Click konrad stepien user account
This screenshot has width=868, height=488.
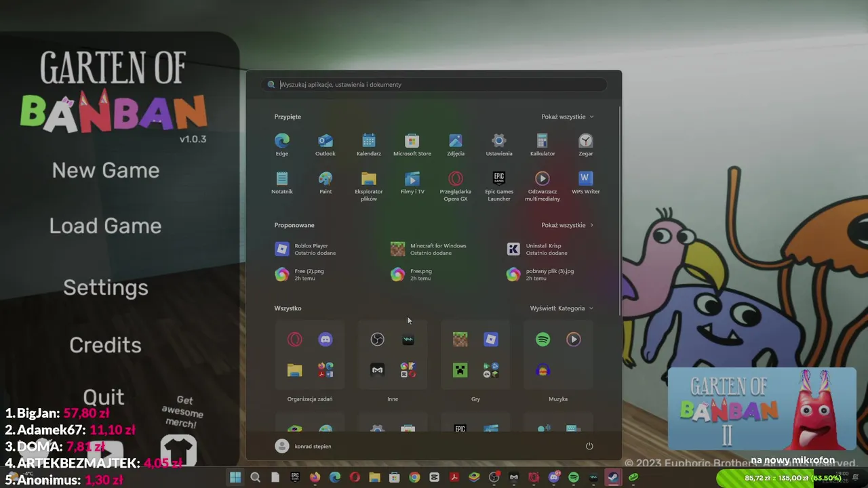(303, 446)
